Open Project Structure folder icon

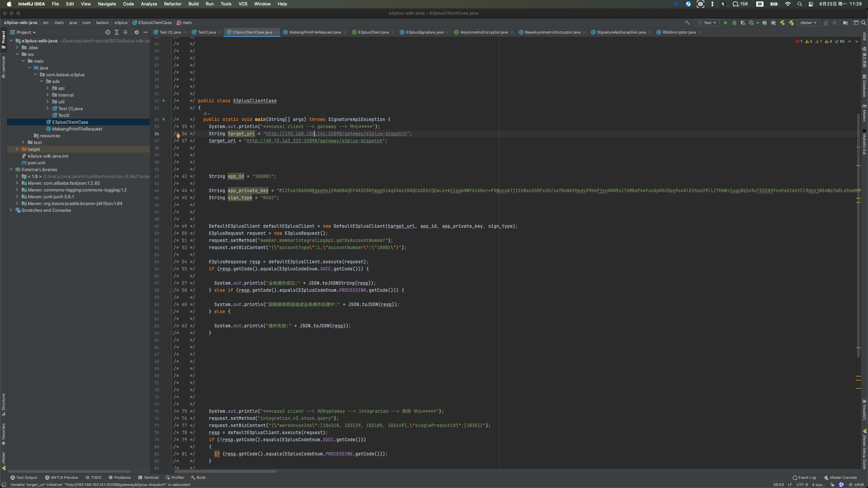pyautogui.click(x=845, y=23)
